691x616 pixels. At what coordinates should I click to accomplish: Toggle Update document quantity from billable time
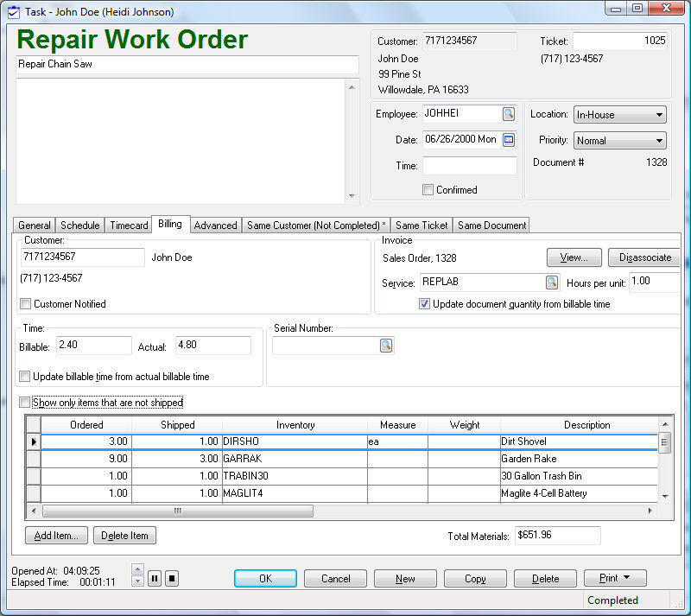[425, 304]
